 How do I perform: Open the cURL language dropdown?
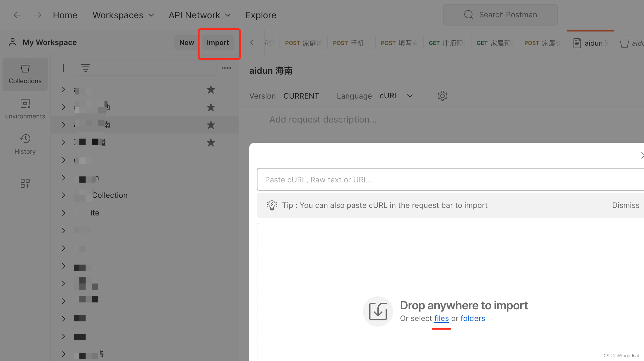click(x=396, y=96)
